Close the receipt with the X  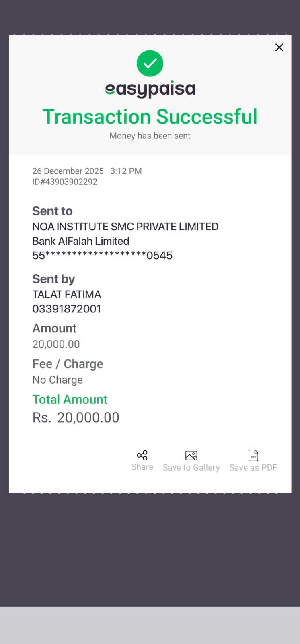click(279, 47)
